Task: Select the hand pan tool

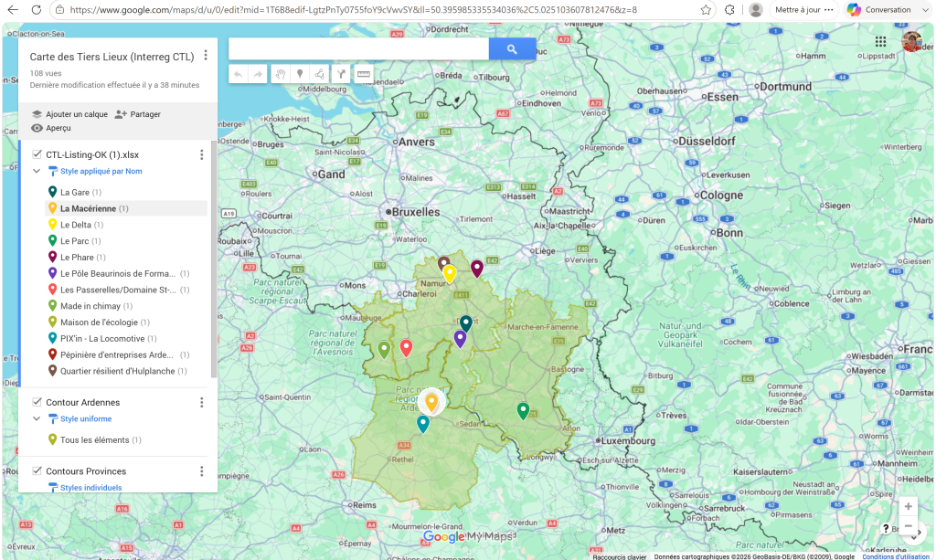Action: coord(280,74)
